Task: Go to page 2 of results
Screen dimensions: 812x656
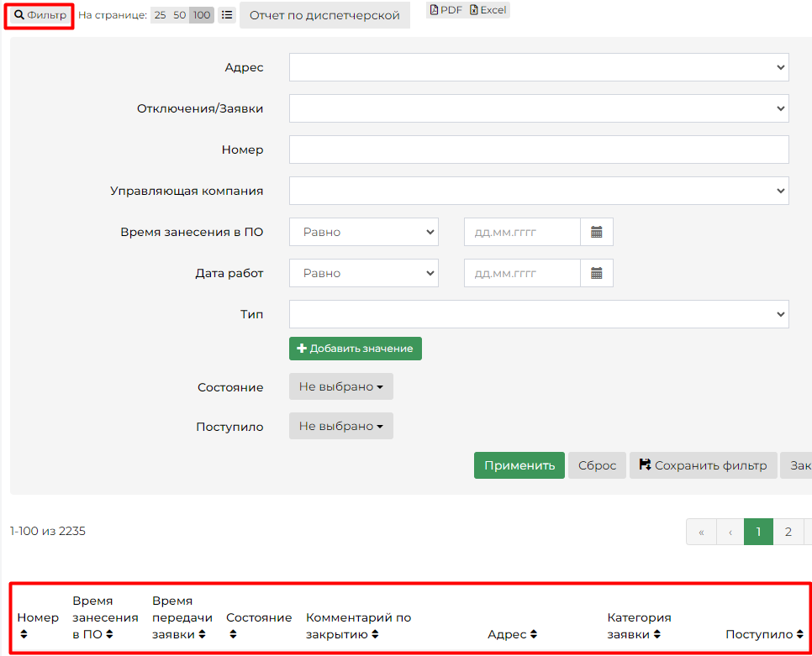Action: point(788,532)
